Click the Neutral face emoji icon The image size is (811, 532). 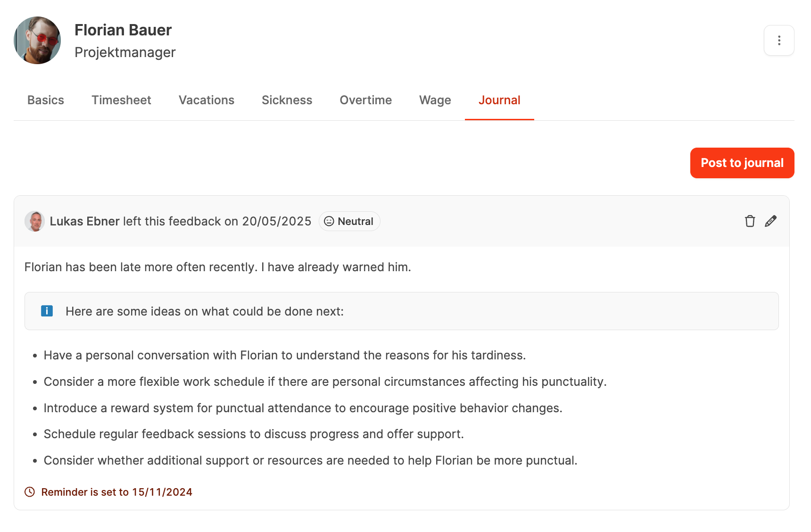pos(329,221)
